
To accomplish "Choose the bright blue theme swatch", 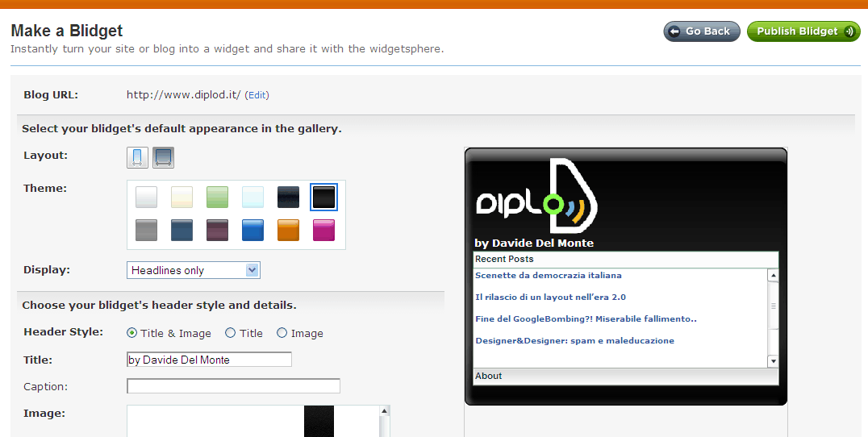I will tap(252, 230).
